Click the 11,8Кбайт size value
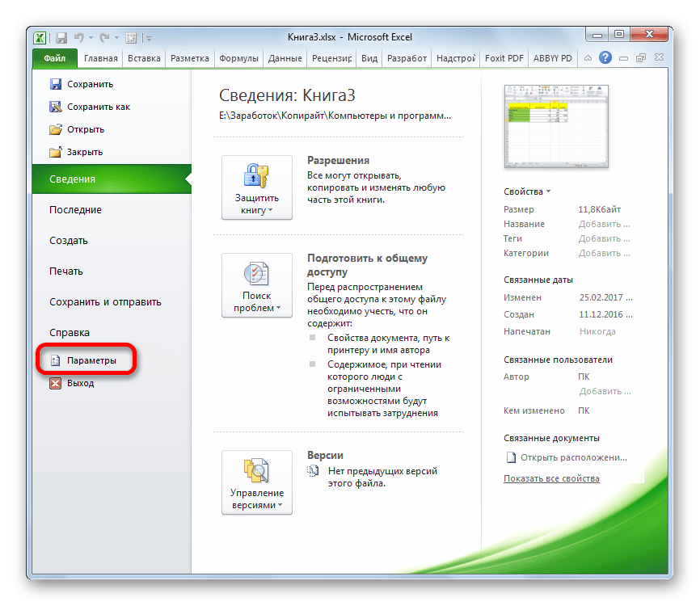700x606 pixels. [x=599, y=209]
